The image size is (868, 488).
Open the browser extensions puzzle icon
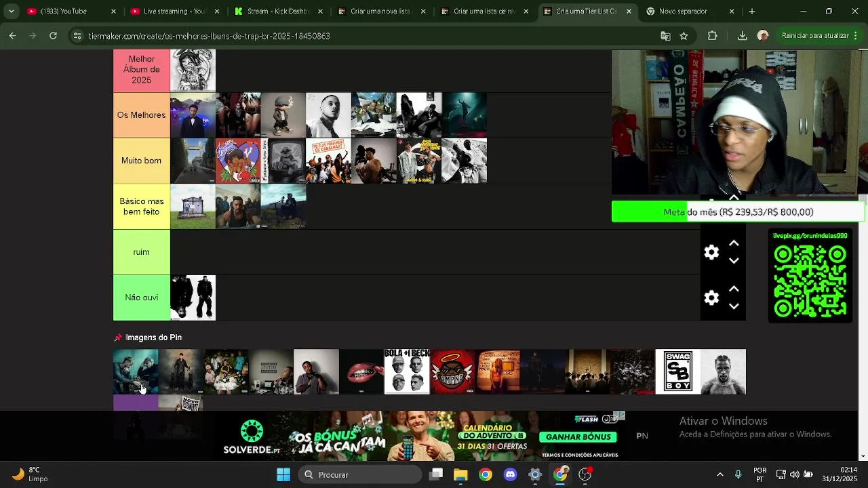click(x=712, y=36)
